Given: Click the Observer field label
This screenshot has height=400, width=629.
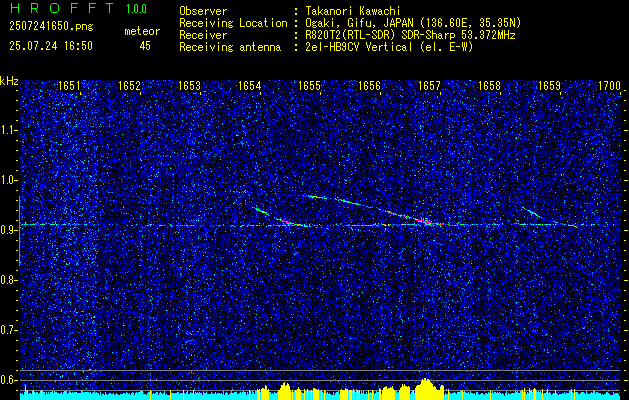Looking at the screenshot, I should point(203,11).
